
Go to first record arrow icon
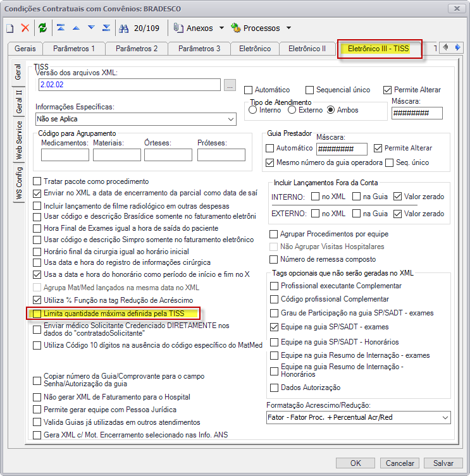coord(61,28)
